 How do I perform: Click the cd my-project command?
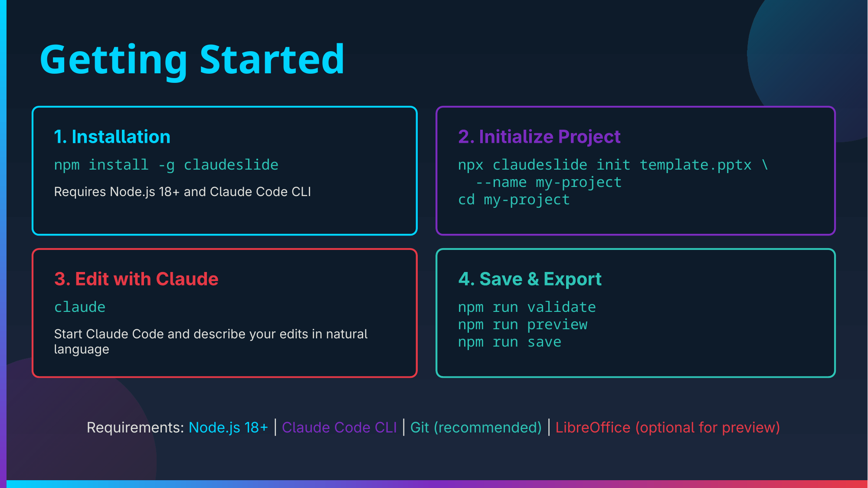(514, 200)
